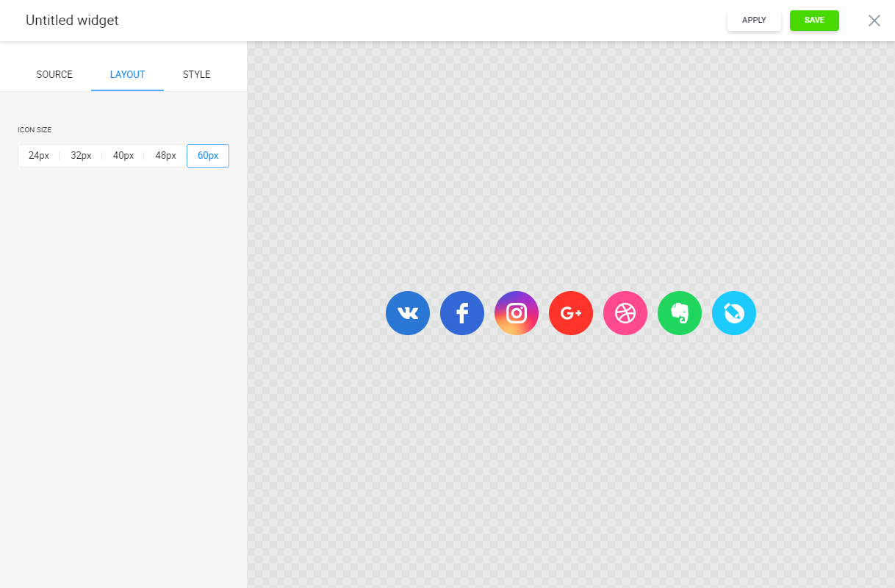895x588 pixels.
Task: Click the Dribbble social icon
Action: point(625,313)
